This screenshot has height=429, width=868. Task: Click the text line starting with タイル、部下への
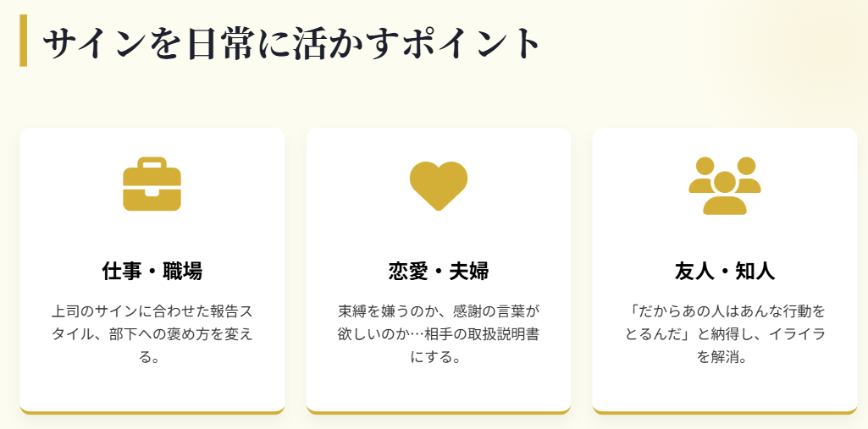tap(152, 334)
